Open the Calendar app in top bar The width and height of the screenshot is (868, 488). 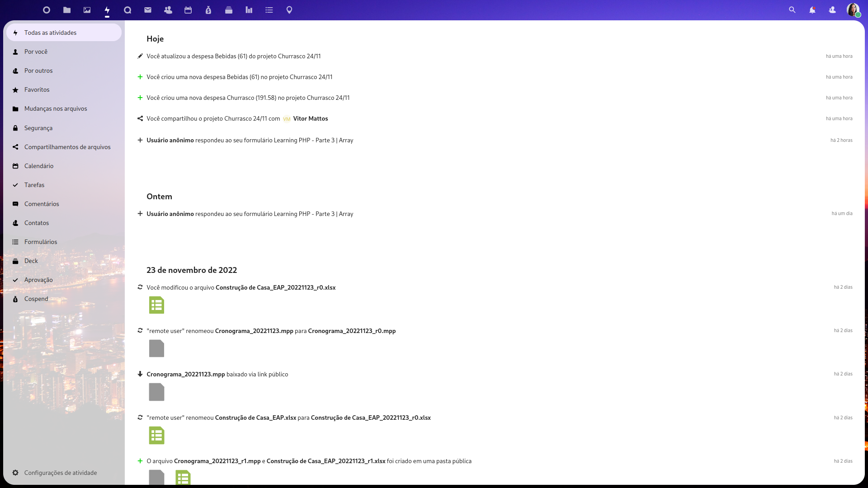pyautogui.click(x=188, y=10)
